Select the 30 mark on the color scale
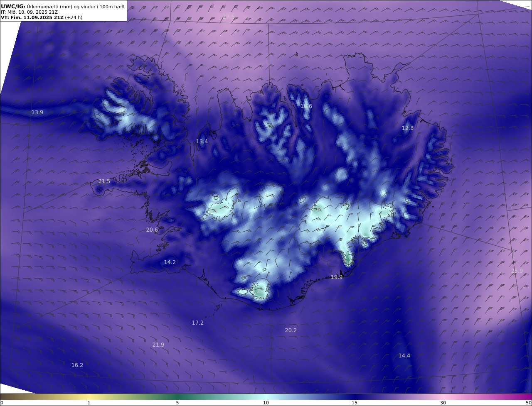Image resolution: width=532 pixels, height=406 pixels. [443, 403]
